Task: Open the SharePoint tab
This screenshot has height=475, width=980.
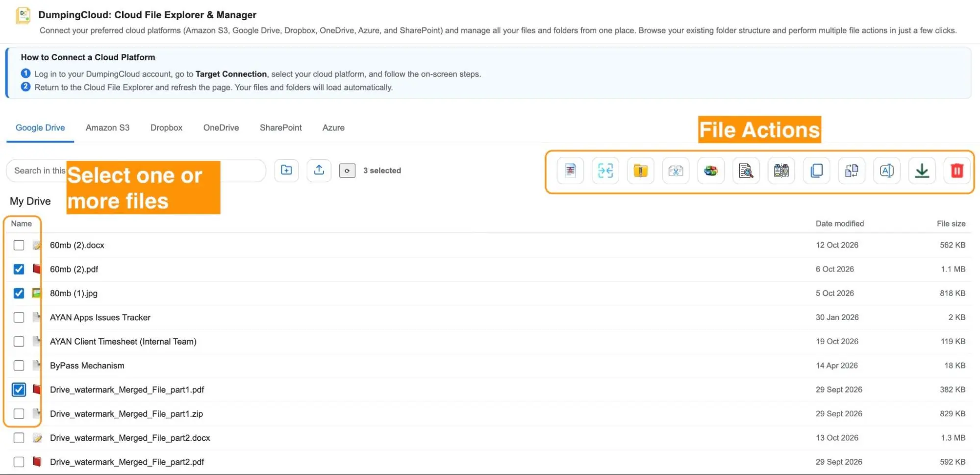Action: coord(280,127)
